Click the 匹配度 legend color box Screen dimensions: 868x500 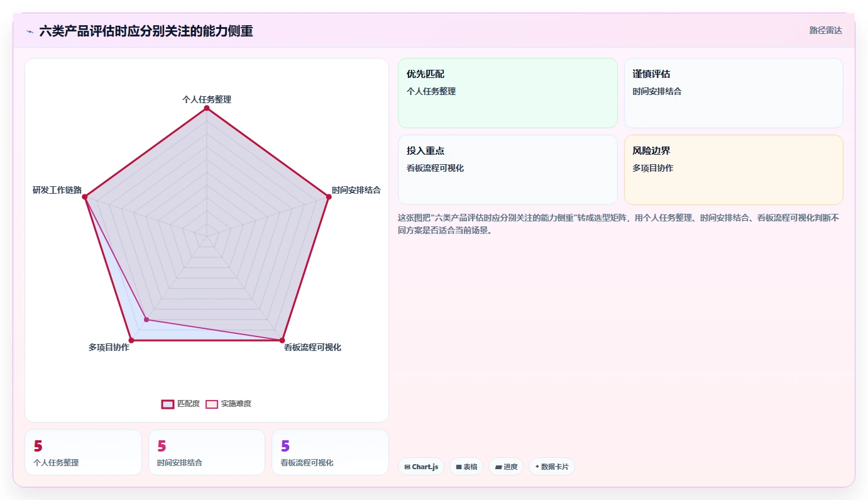click(x=167, y=404)
